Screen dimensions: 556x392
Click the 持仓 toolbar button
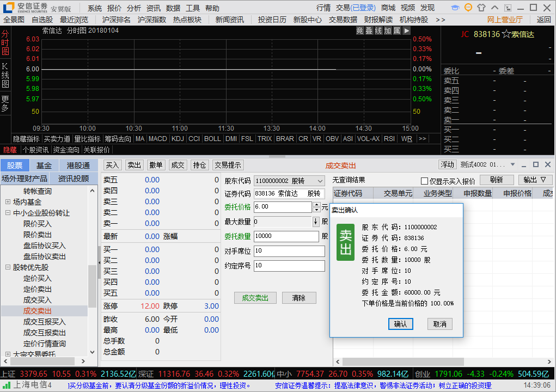click(199, 165)
